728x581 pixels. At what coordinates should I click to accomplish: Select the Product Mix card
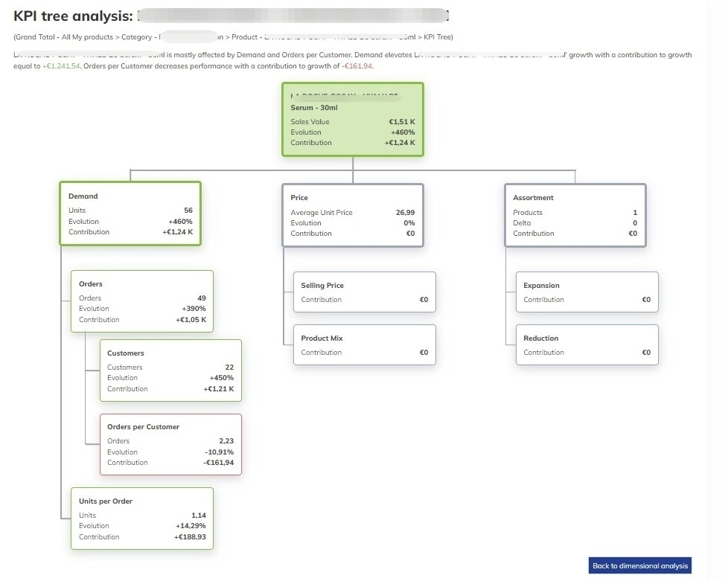click(365, 344)
